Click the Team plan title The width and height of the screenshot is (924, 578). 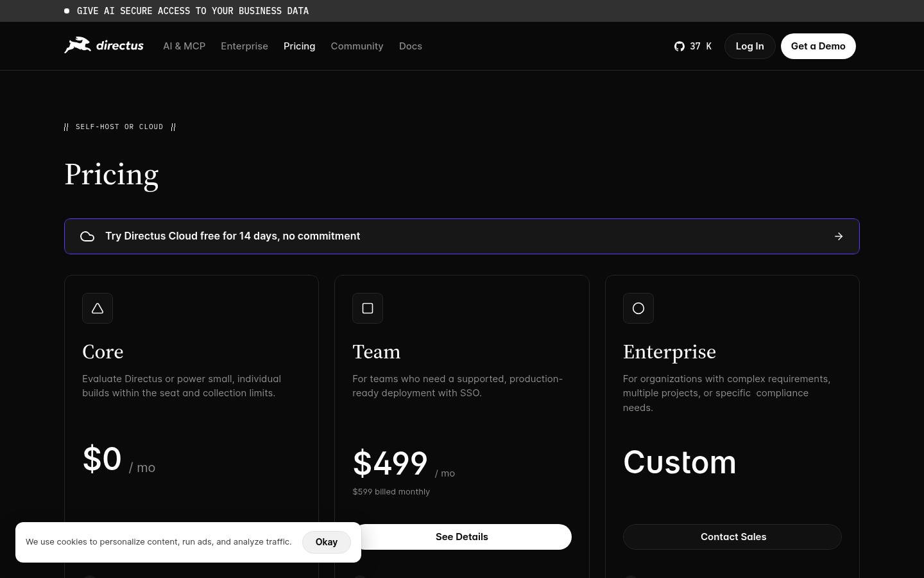[377, 352]
